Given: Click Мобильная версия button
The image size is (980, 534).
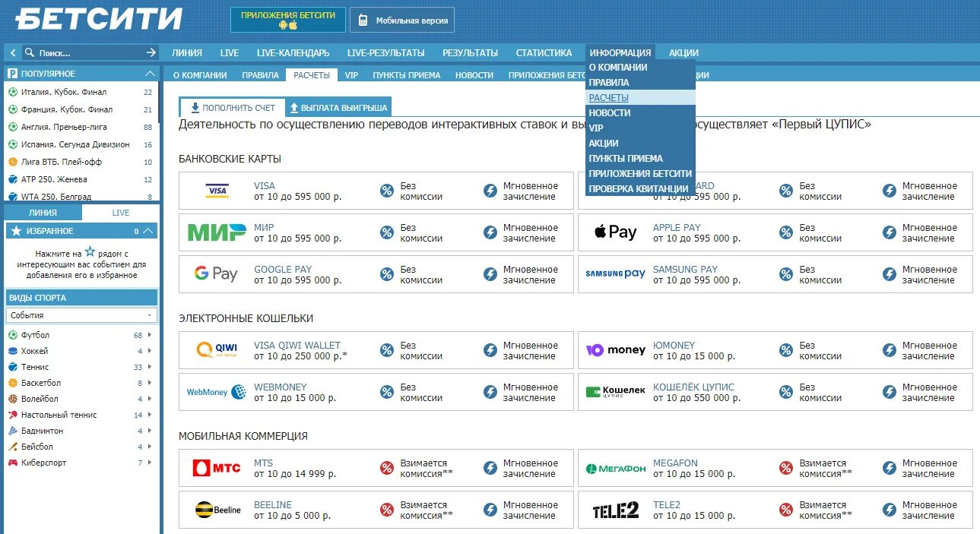Looking at the screenshot, I should click(402, 21).
